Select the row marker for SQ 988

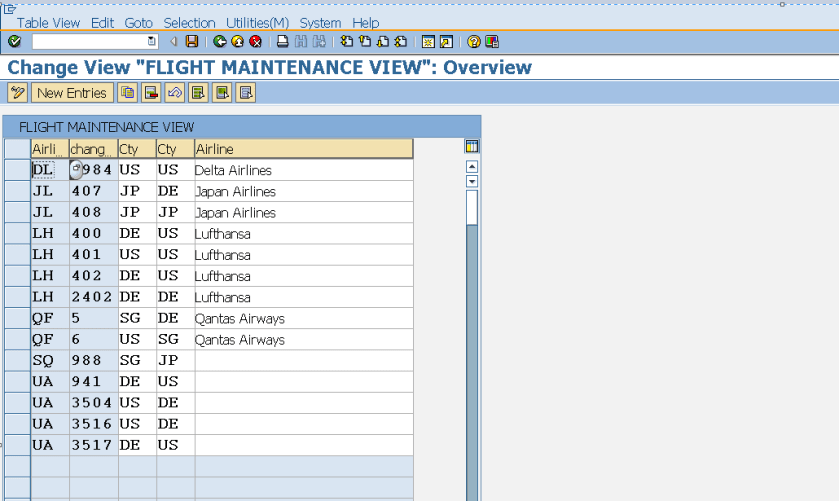click(16, 360)
